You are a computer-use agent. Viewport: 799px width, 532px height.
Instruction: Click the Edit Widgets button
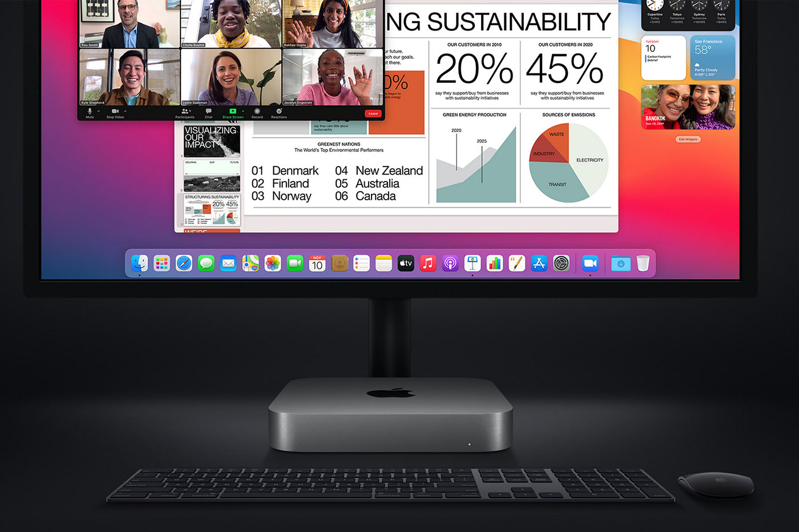688,139
